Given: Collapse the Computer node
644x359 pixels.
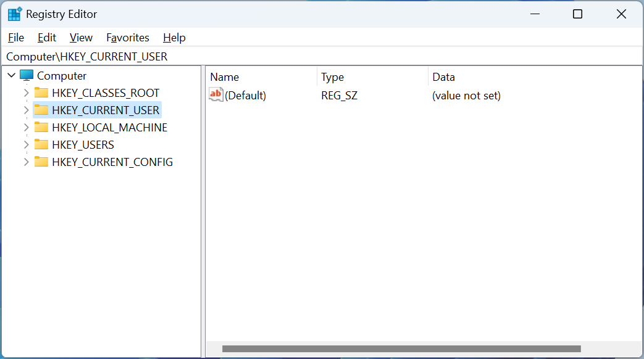Looking at the screenshot, I should click(x=11, y=75).
